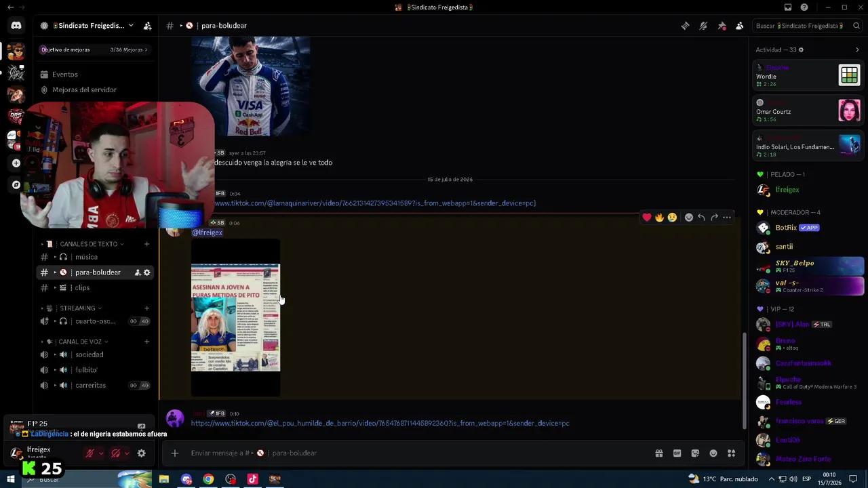
Task: Open lfreigex user profile in panel
Action: pyautogui.click(x=42, y=453)
